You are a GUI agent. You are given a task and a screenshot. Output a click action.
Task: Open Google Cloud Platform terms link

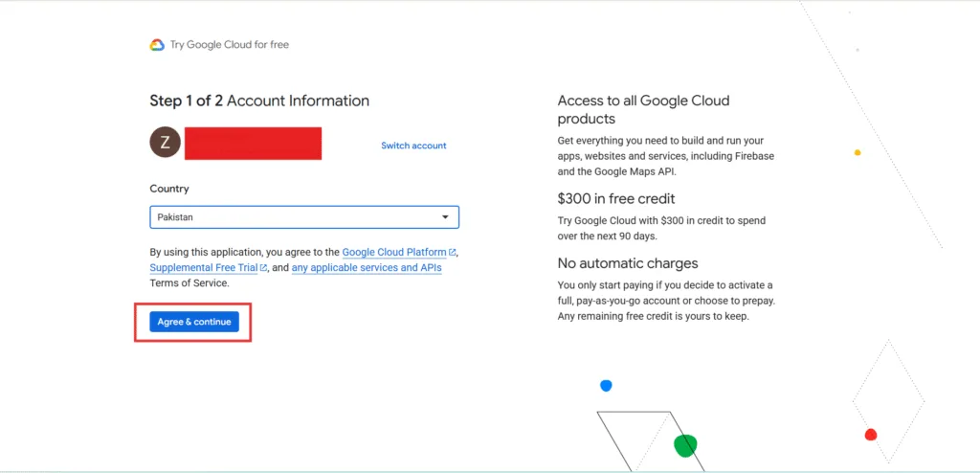point(394,252)
